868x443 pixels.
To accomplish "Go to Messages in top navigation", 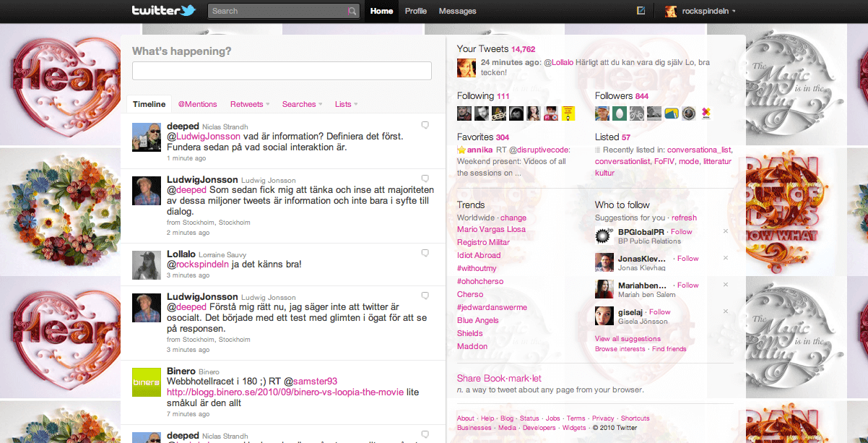I will (x=457, y=11).
